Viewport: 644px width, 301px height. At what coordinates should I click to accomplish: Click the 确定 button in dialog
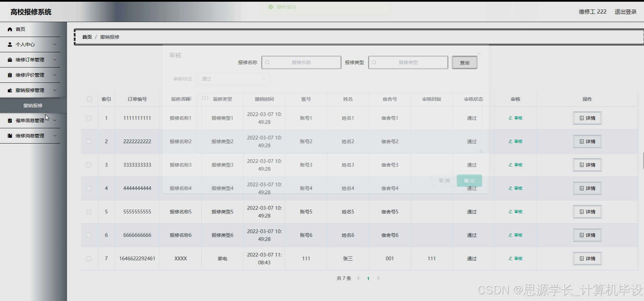(469, 181)
